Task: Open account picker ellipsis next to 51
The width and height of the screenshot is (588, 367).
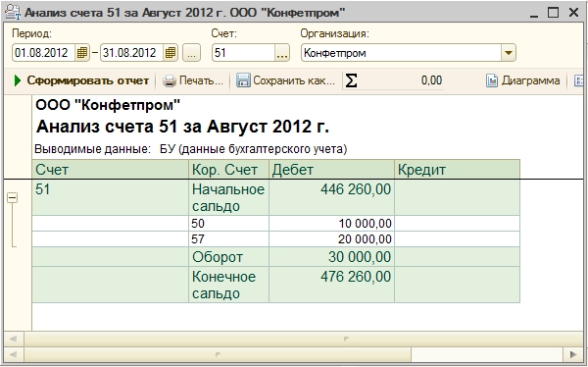Action: 282,53
